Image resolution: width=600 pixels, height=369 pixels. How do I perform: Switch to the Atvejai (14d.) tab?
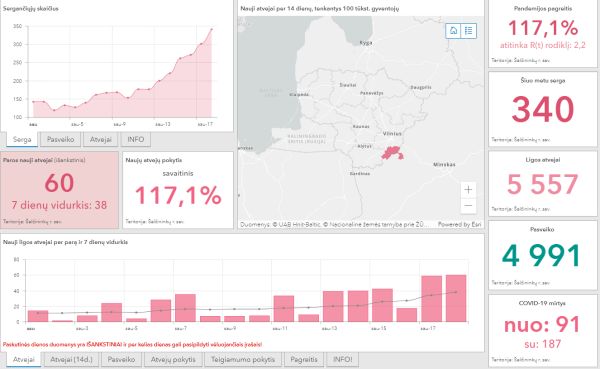72,359
